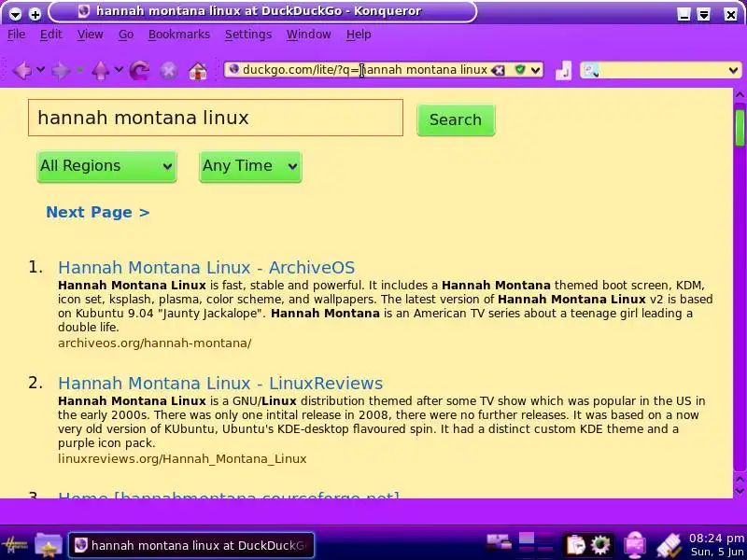This screenshot has width=747, height=560.
Task: Open the File menu
Action: (x=16, y=35)
